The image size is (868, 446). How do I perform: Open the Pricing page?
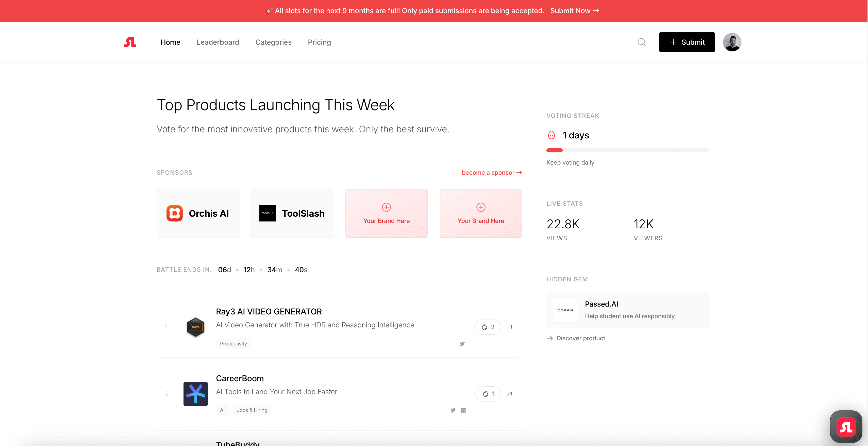point(319,42)
